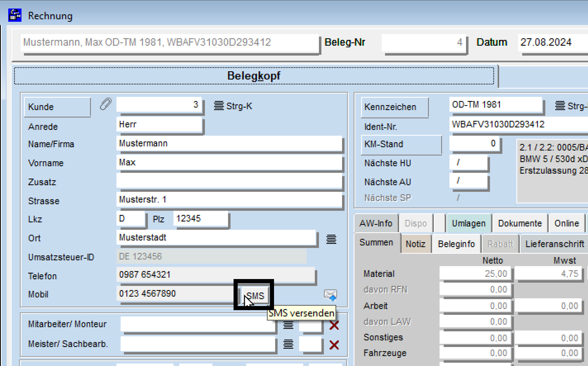The height and width of the screenshot is (366, 588).
Task: Click the paperclip attachment icon beside Kunde
Action: [106, 104]
